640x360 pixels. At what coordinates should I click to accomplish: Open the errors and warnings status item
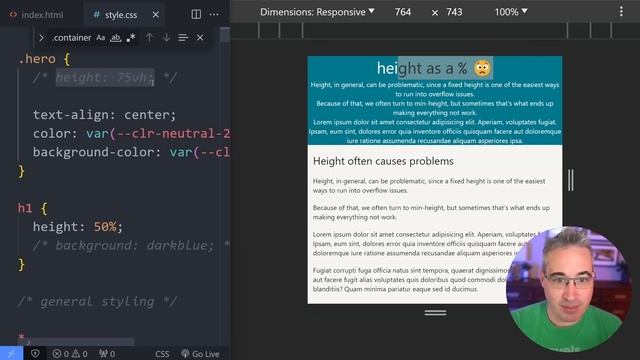pos(70,354)
